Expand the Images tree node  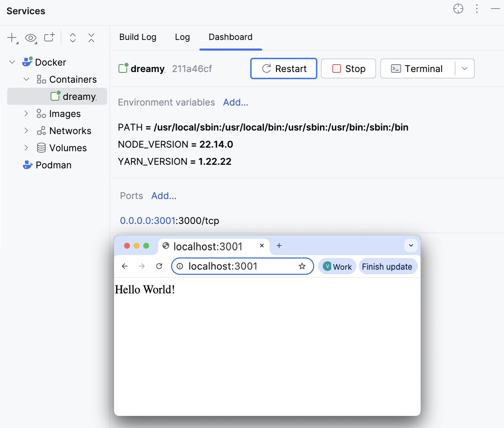pyautogui.click(x=26, y=113)
